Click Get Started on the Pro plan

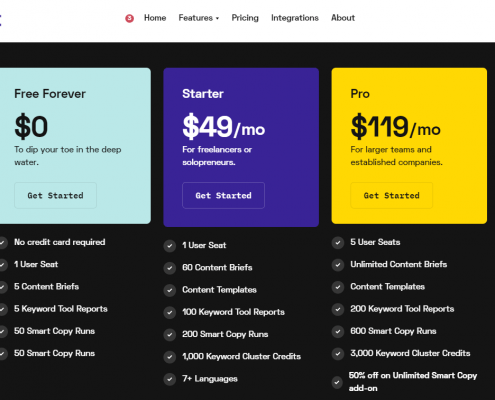tap(391, 195)
